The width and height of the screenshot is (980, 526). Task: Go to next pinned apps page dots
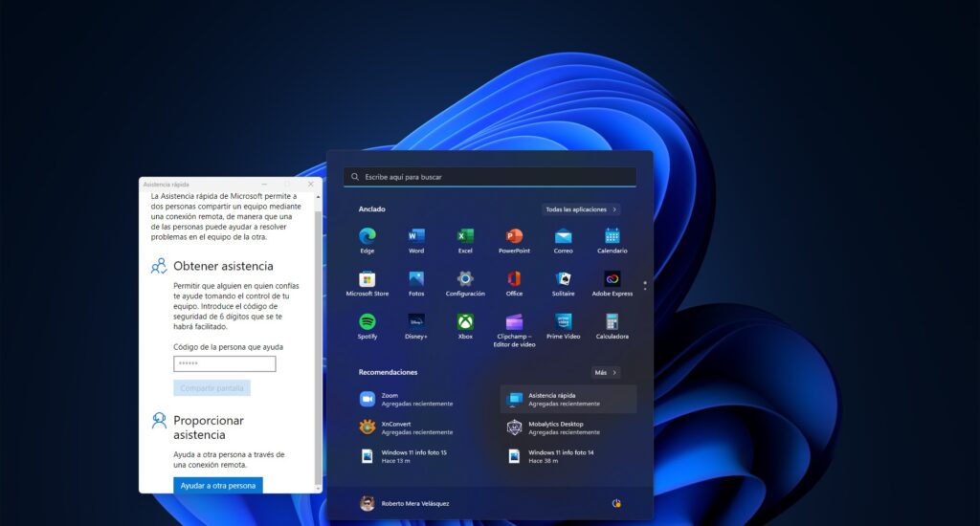point(645,286)
